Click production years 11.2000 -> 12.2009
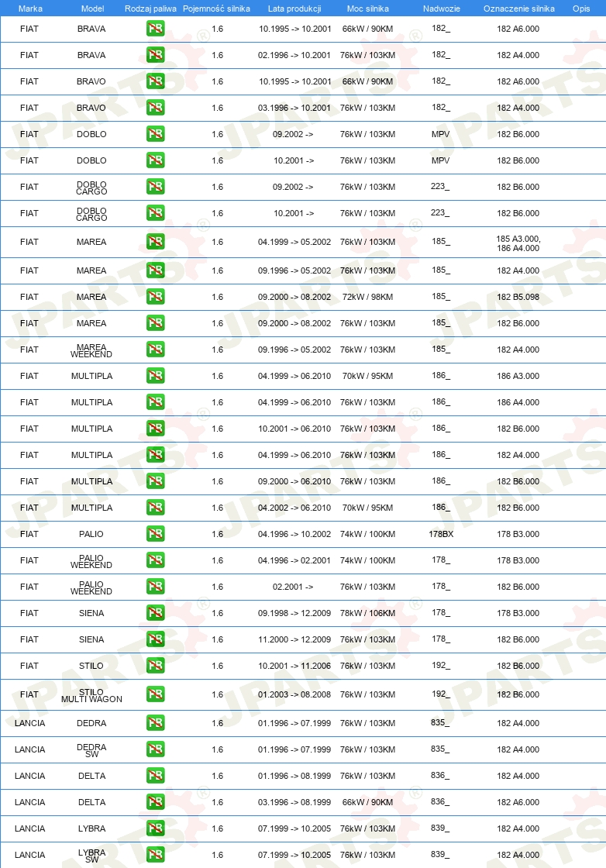The image size is (606, 868). (x=294, y=639)
